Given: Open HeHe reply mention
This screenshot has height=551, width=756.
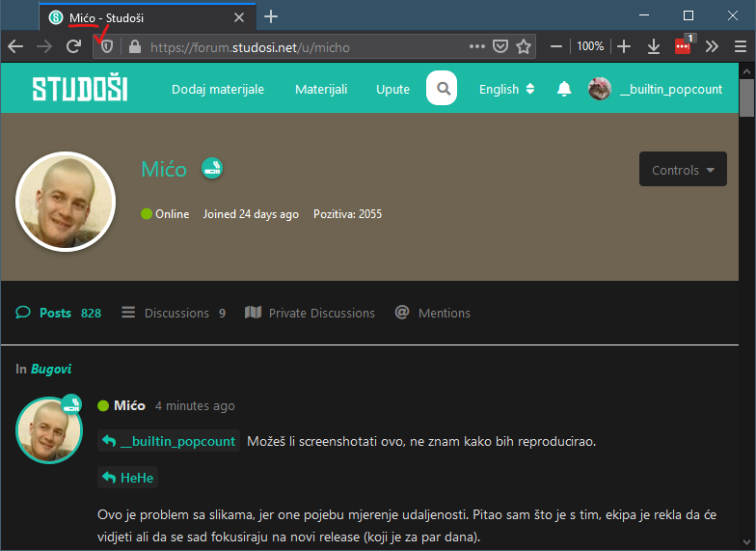Looking at the screenshot, I should point(127,478).
